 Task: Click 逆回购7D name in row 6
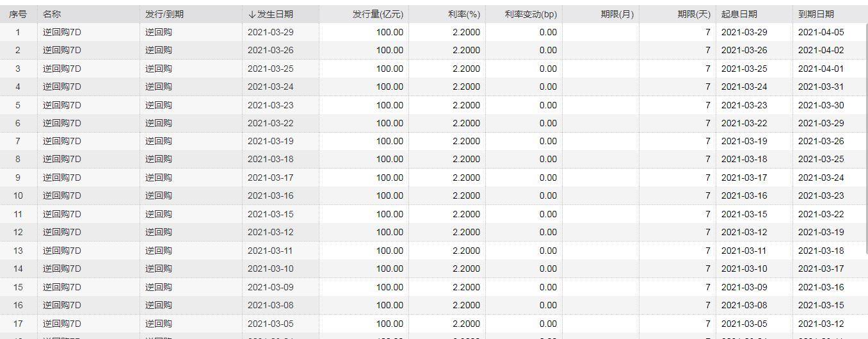tap(62, 123)
